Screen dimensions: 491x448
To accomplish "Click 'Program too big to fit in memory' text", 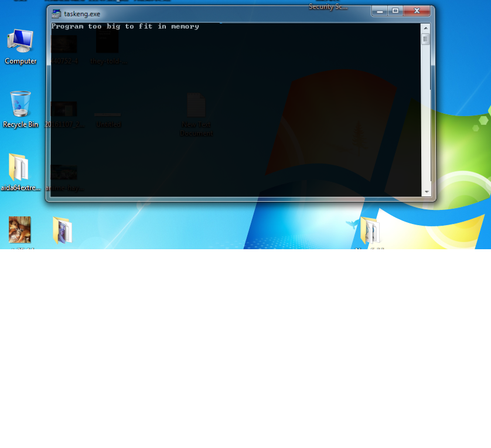I will pos(125,26).
